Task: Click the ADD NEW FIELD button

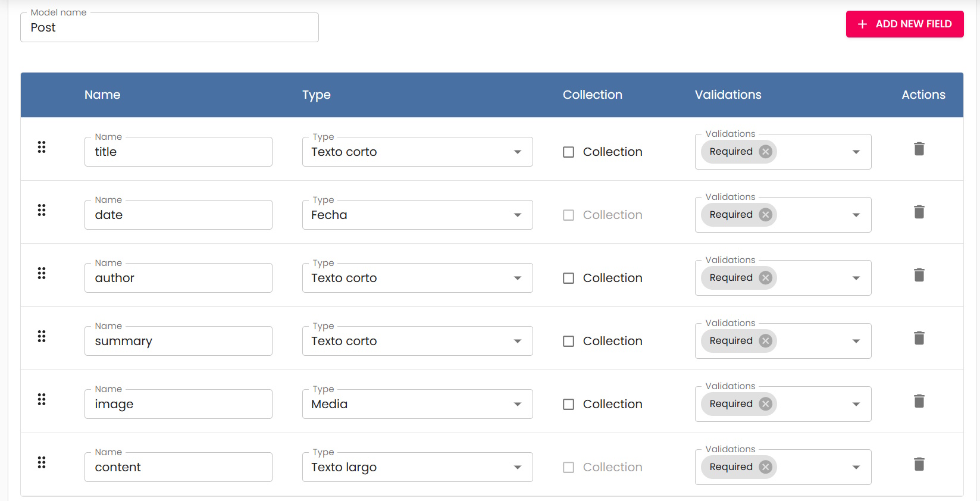Action: (x=904, y=24)
